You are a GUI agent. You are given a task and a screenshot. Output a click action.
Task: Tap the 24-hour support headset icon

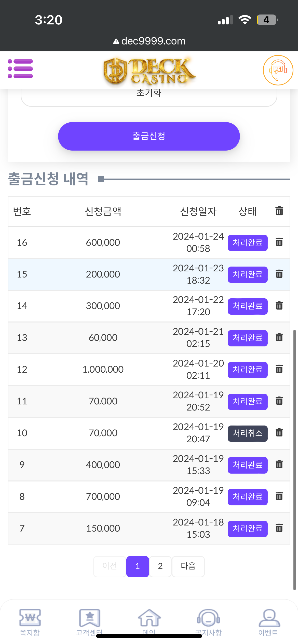[278, 70]
